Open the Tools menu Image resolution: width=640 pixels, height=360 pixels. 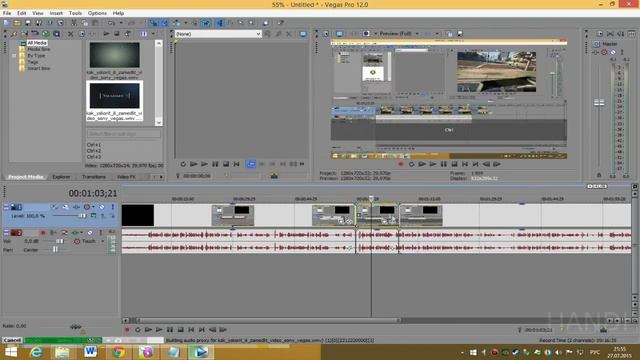[75, 13]
